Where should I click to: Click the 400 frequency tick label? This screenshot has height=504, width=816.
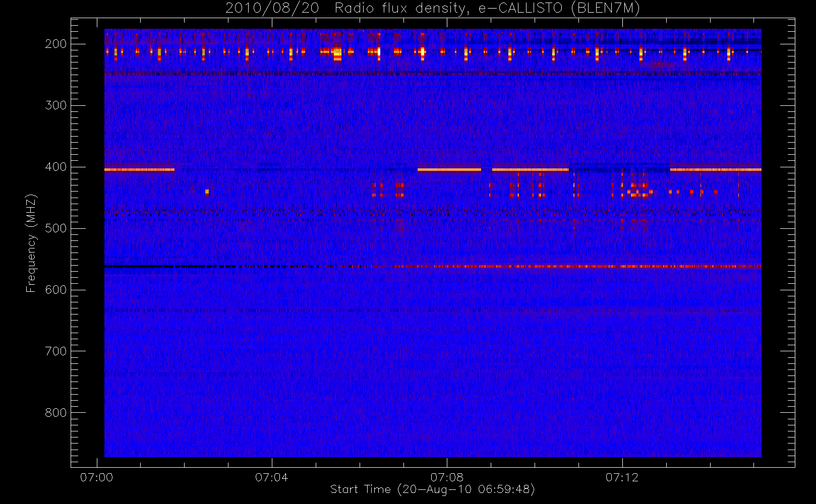coord(56,167)
